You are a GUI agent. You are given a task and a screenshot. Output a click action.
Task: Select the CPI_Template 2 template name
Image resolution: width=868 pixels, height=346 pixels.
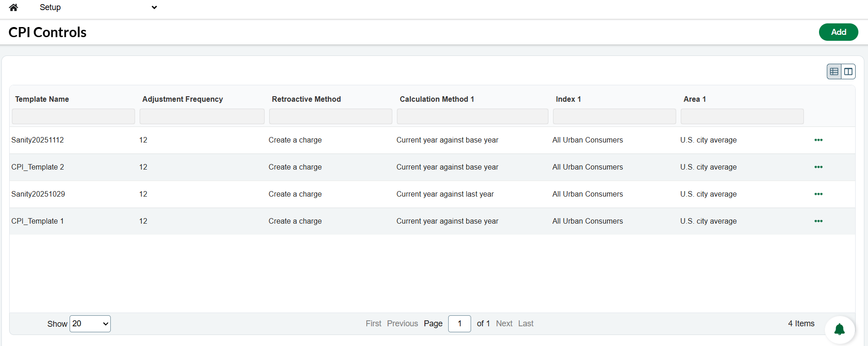38,167
